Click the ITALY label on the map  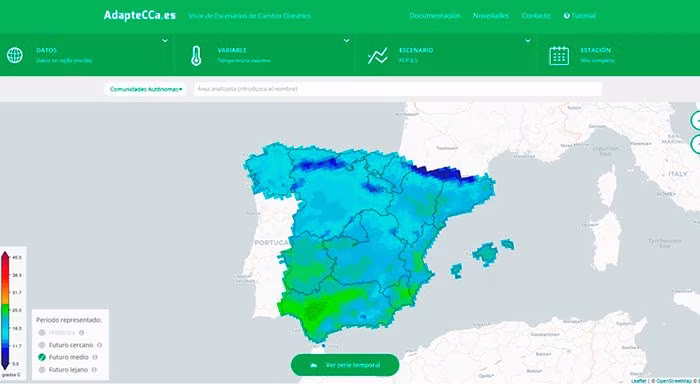[678, 174]
